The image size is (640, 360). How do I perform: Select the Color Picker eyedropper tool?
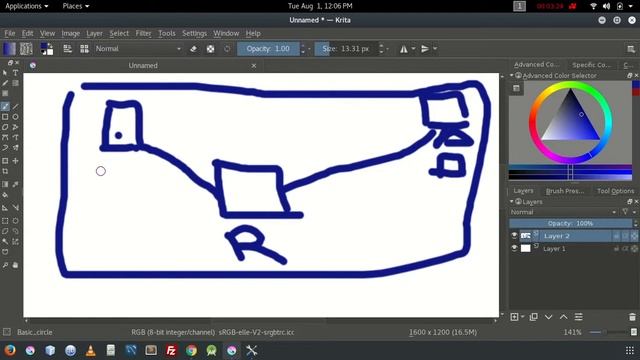click(x=16, y=184)
